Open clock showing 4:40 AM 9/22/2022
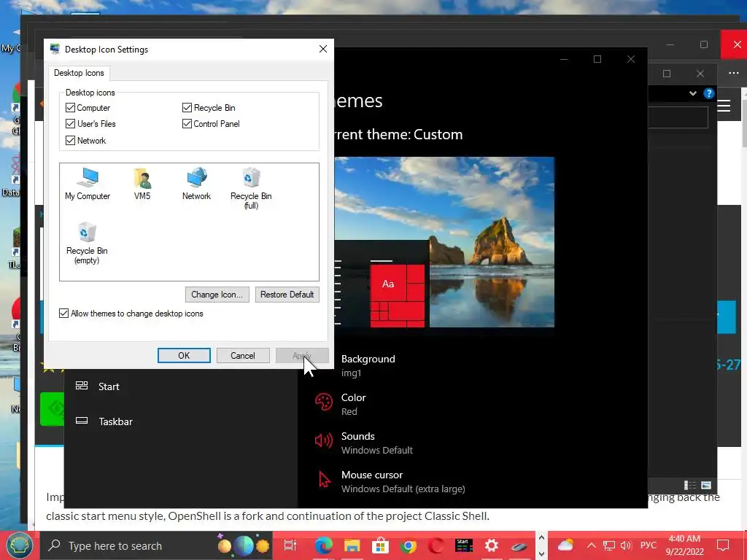Viewport: 747px width, 560px height. pyautogui.click(x=684, y=545)
